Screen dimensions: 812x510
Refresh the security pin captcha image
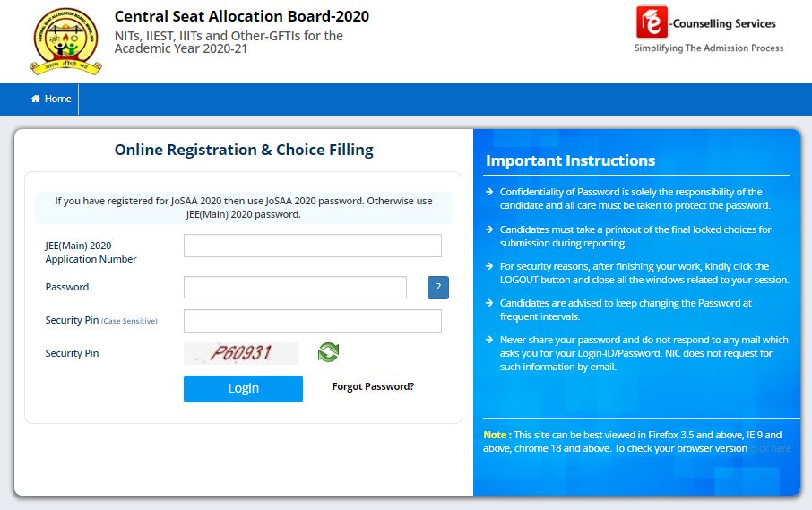328,352
